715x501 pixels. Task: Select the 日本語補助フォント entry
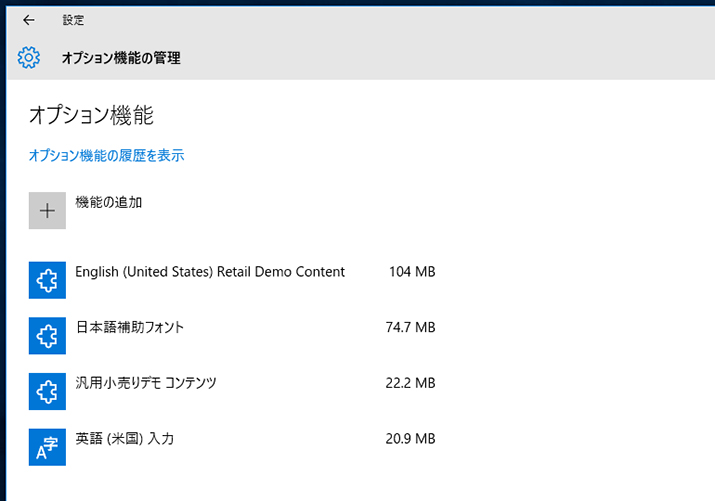coord(130,327)
